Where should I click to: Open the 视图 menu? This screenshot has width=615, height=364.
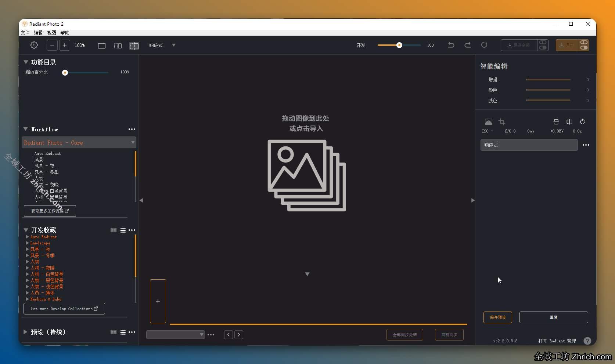click(51, 33)
